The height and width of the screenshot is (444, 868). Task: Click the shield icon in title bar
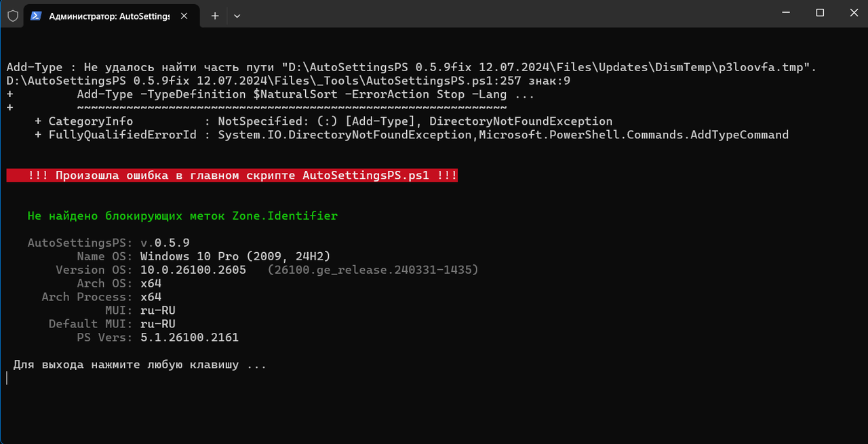click(13, 16)
